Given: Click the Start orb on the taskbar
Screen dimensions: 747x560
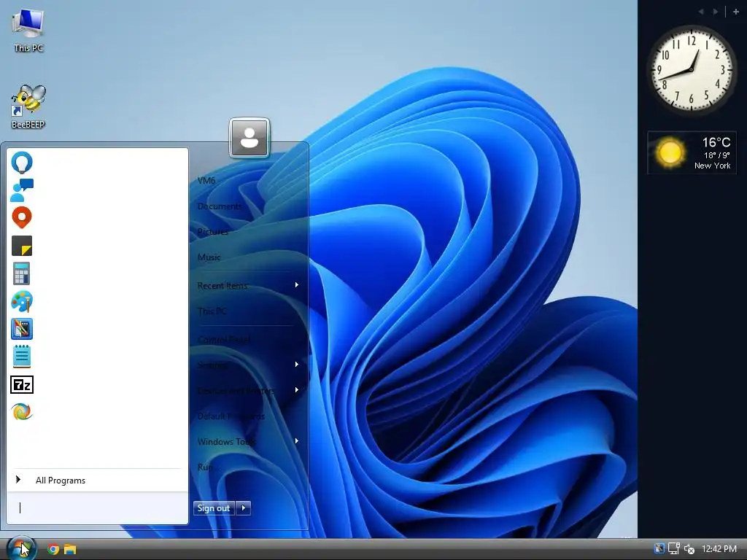Looking at the screenshot, I should (x=21, y=549).
